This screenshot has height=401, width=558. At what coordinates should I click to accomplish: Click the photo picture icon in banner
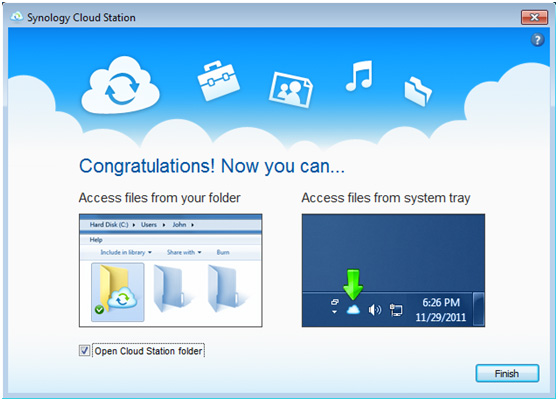pos(291,90)
